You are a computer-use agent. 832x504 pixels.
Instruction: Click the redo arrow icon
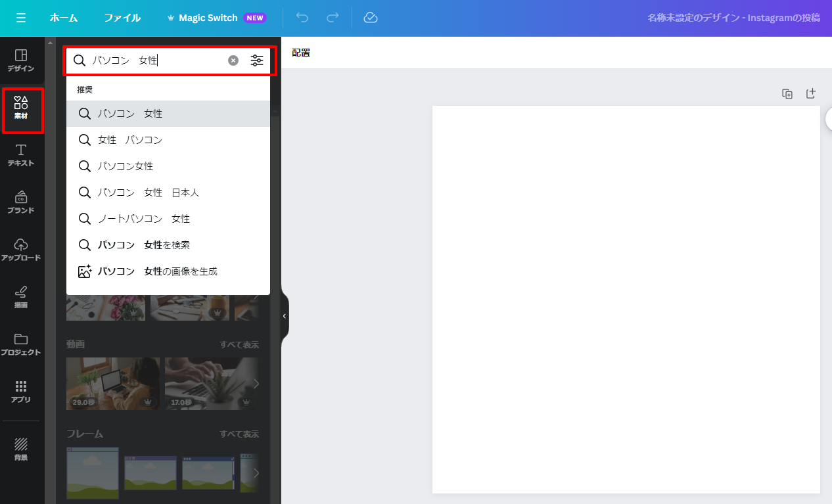point(333,18)
